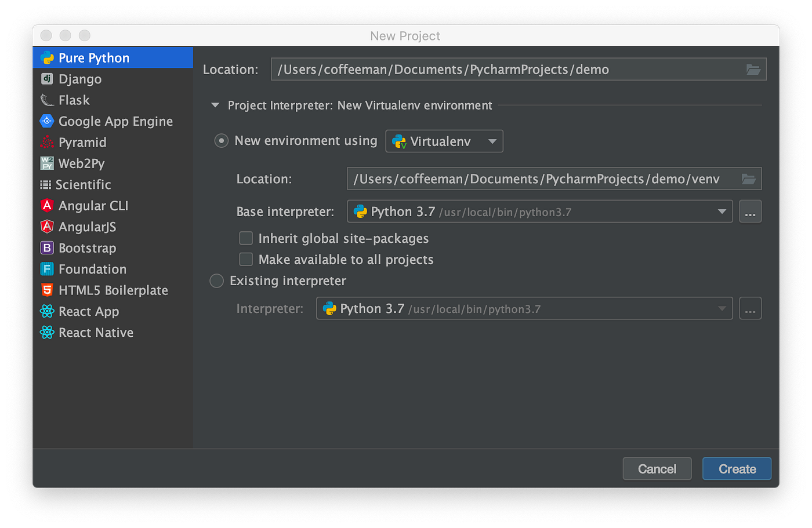The image size is (812, 528).
Task: Select Web2Py from the project list
Action: 46,163
